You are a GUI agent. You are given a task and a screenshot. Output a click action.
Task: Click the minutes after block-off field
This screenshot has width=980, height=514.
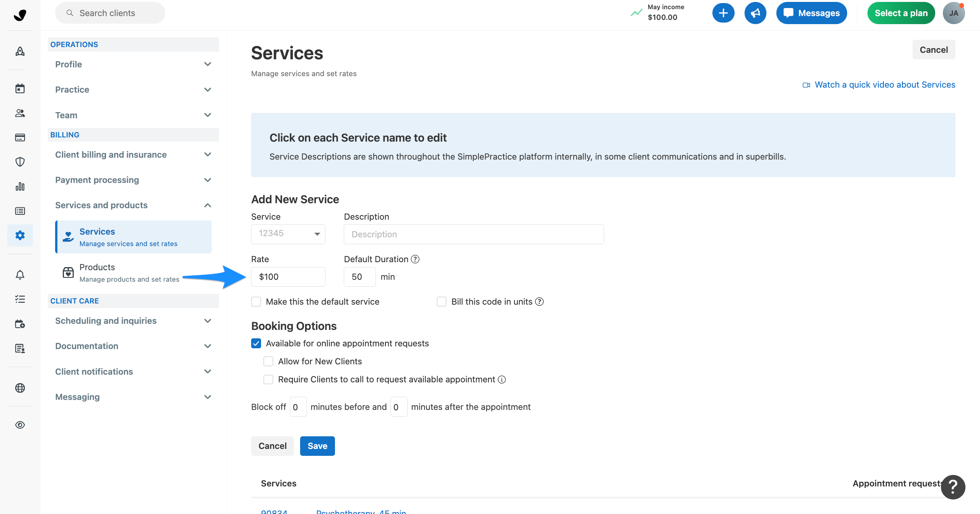(399, 407)
